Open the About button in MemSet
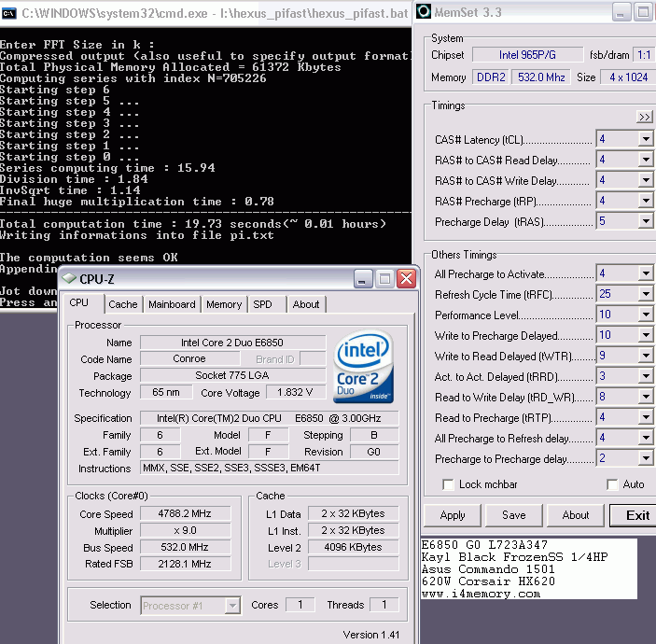The image size is (656, 644). 575,515
